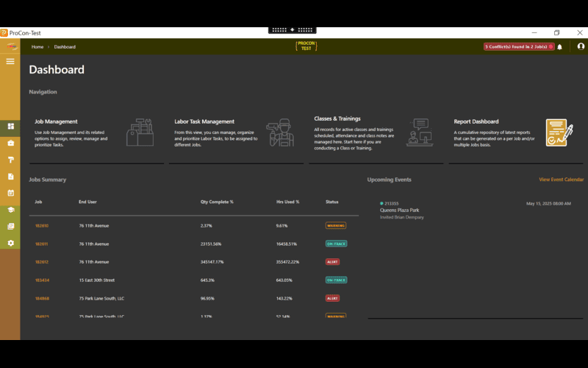Viewport: 588px width, 368px height.
Task: Click the painter Labor Task illustration
Action: coord(280,132)
